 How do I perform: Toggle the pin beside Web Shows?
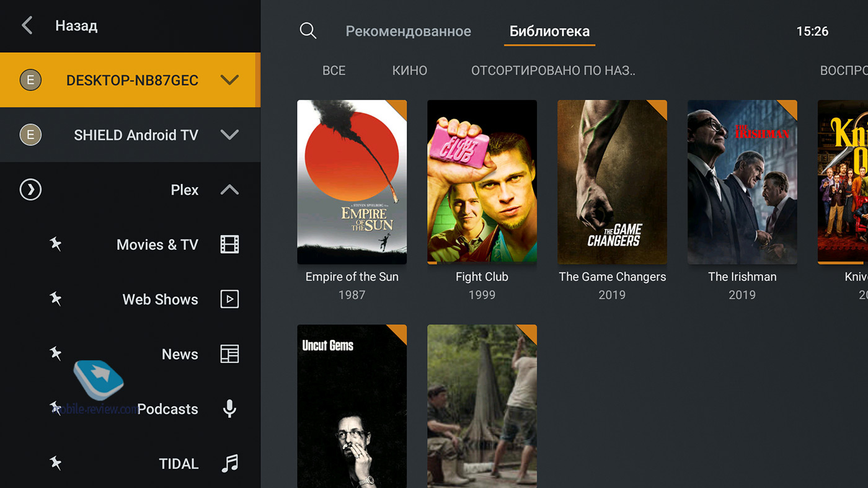tap(56, 299)
